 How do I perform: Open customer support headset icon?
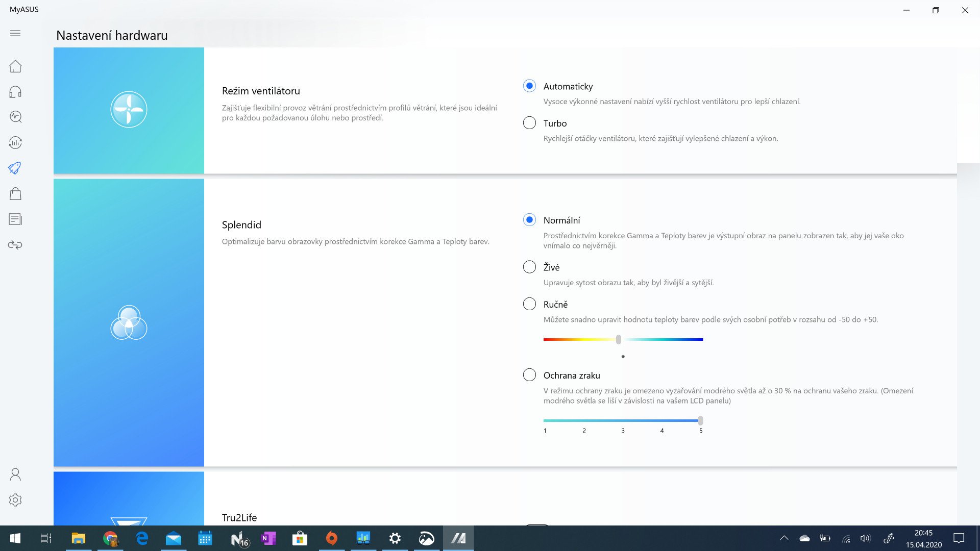click(x=15, y=92)
